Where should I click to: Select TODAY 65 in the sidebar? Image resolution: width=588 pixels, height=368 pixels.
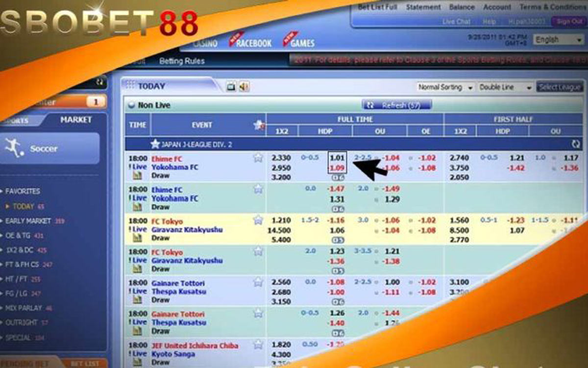[28, 206]
